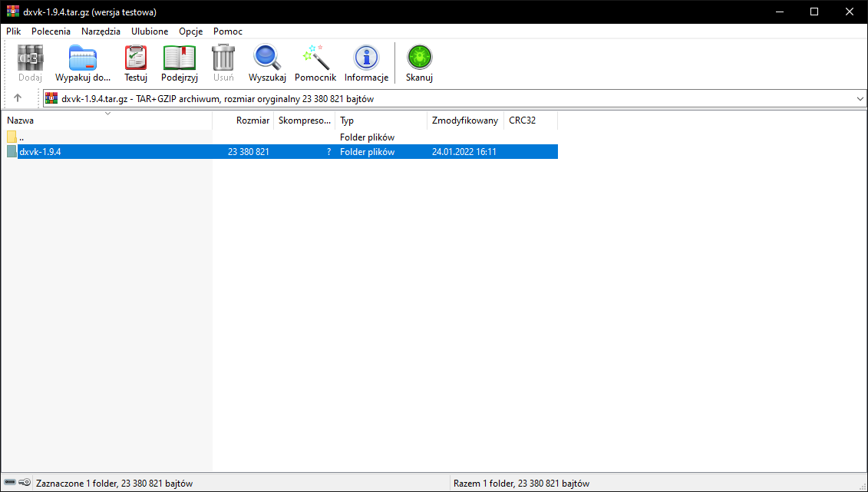The width and height of the screenshot is (868, 492).
Task: Open the Ulubione menu
Action: pos(150,31)
